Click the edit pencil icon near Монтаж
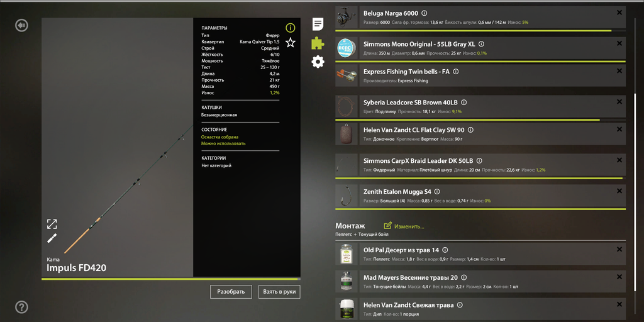The image size is (644, 322). [387, 226]
